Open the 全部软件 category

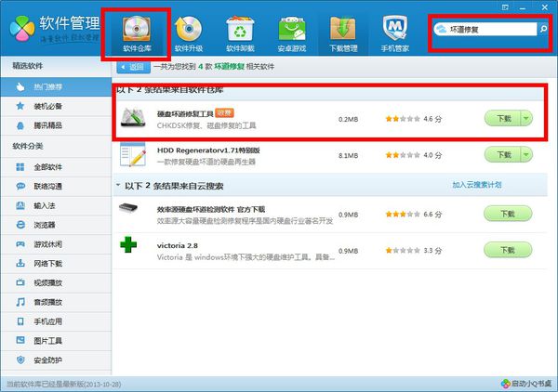56,167
